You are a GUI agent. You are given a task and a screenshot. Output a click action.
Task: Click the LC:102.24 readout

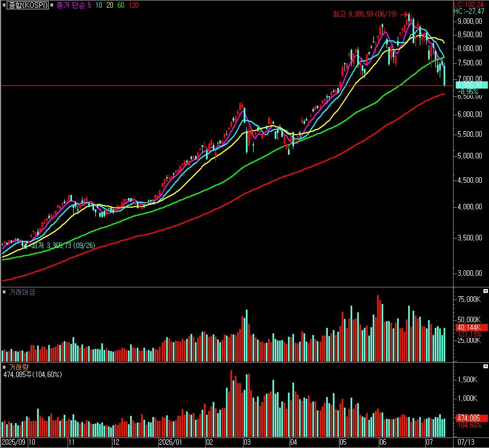click(x=469, y=4)
